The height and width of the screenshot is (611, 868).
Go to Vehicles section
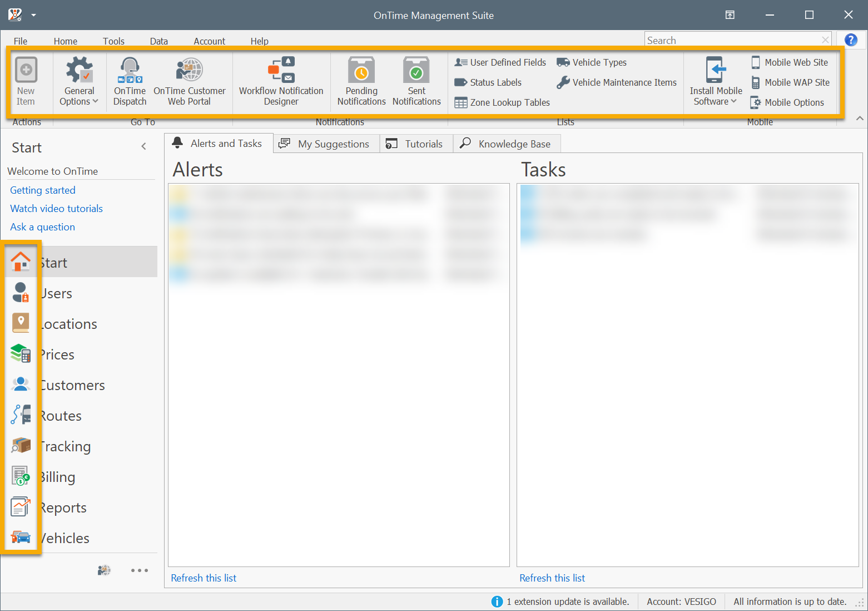tap(82, 538)
